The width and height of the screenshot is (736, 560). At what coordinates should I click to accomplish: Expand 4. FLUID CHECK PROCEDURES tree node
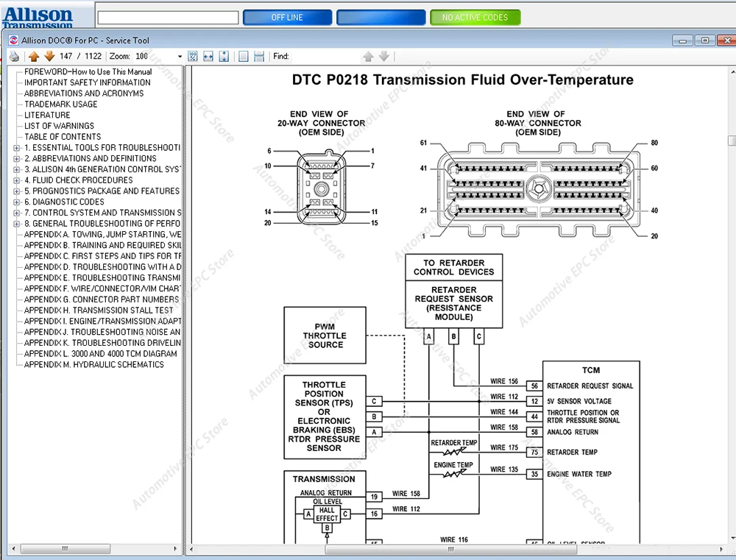(x=17, y=180)
